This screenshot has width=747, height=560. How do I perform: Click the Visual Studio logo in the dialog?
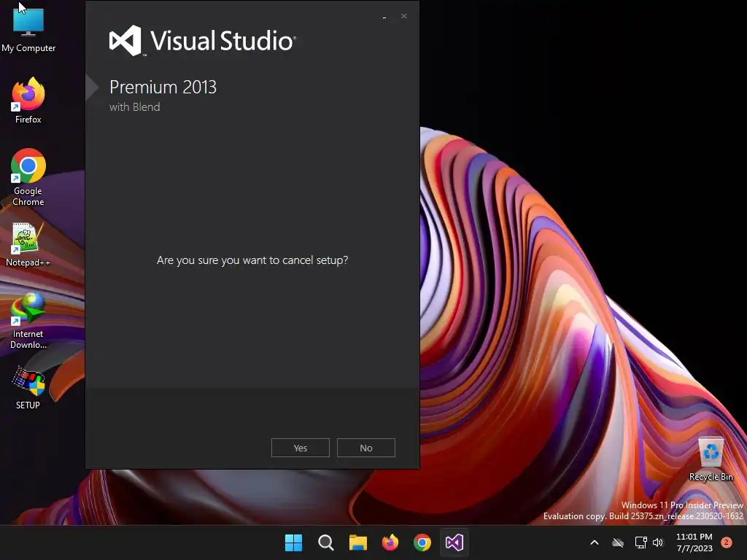[x=203, y=41]
